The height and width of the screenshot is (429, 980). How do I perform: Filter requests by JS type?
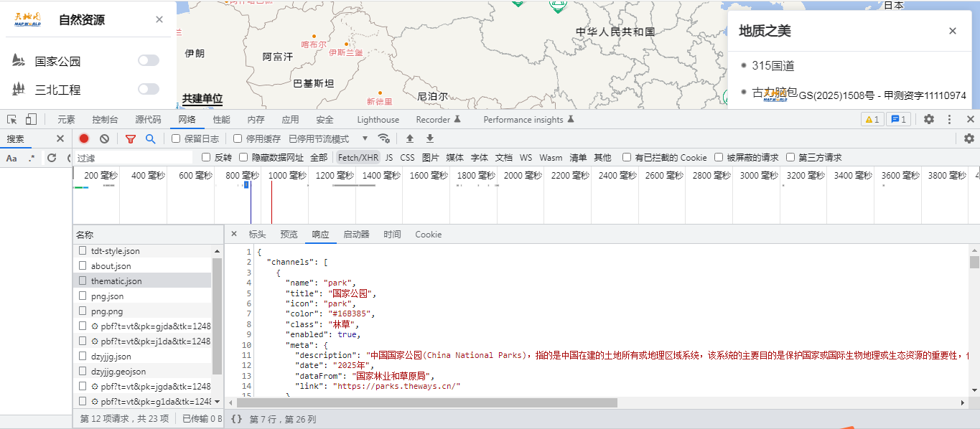click(388, 157)
